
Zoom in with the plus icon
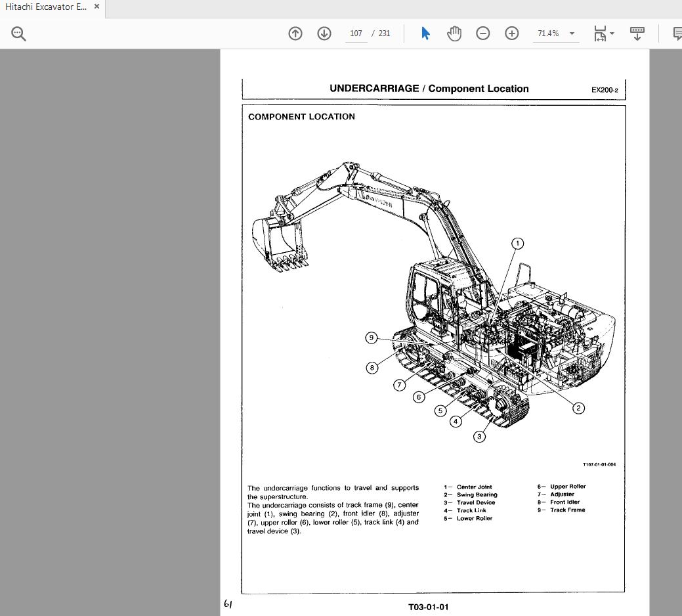point(511,33)
